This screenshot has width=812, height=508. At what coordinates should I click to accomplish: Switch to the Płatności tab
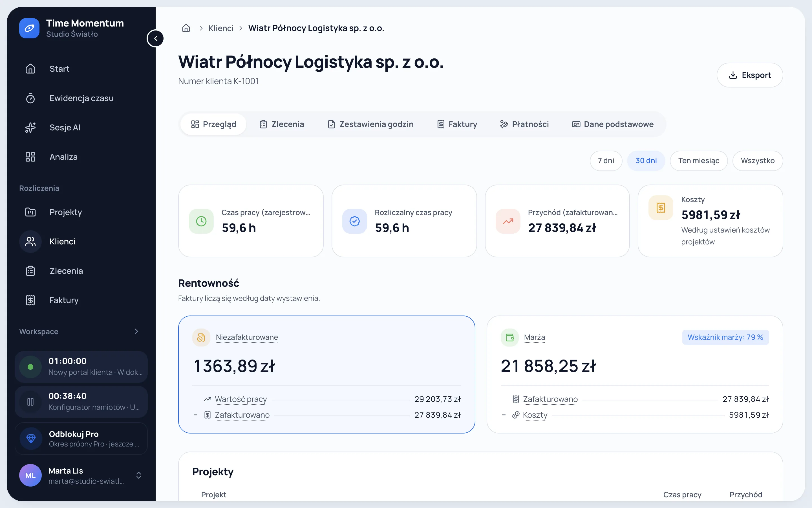point(524,124)
